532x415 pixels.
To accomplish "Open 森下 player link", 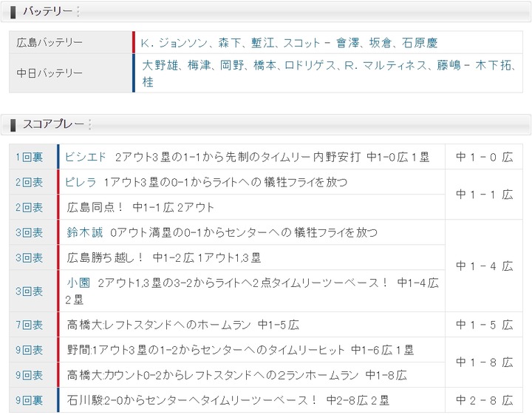I will point(229,43).
